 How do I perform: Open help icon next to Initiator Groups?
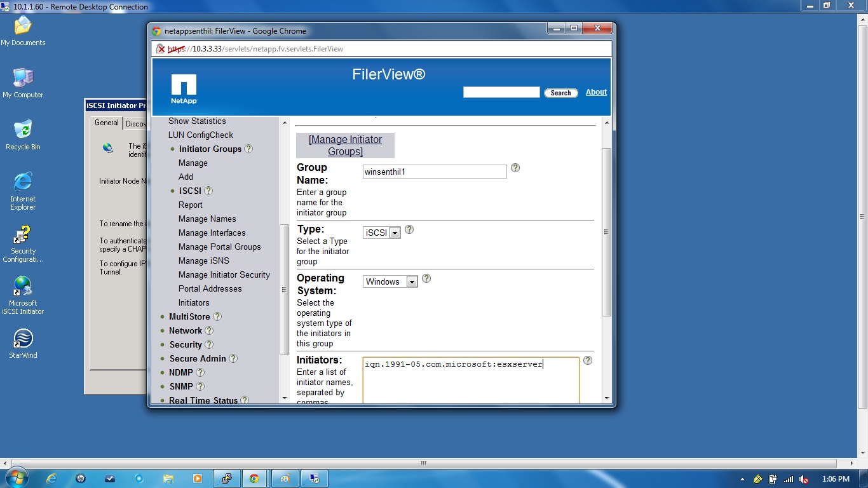pyautogui.click(x=248, y=149)
